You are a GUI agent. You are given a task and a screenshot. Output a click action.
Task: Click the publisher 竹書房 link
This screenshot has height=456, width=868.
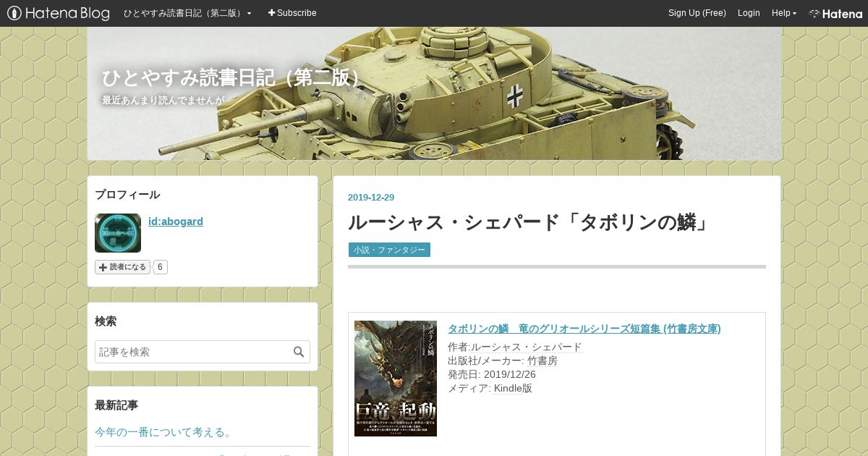(x=542, y=360)
